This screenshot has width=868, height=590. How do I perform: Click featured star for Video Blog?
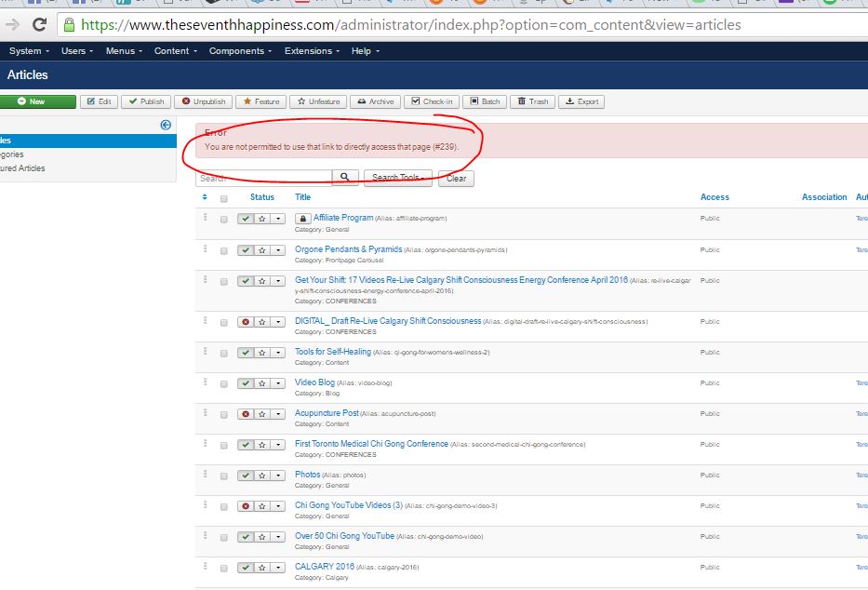click(x=261, y=383)
